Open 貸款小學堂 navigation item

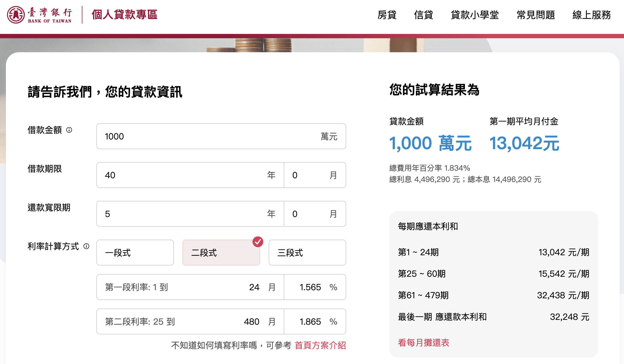(475, 15)
